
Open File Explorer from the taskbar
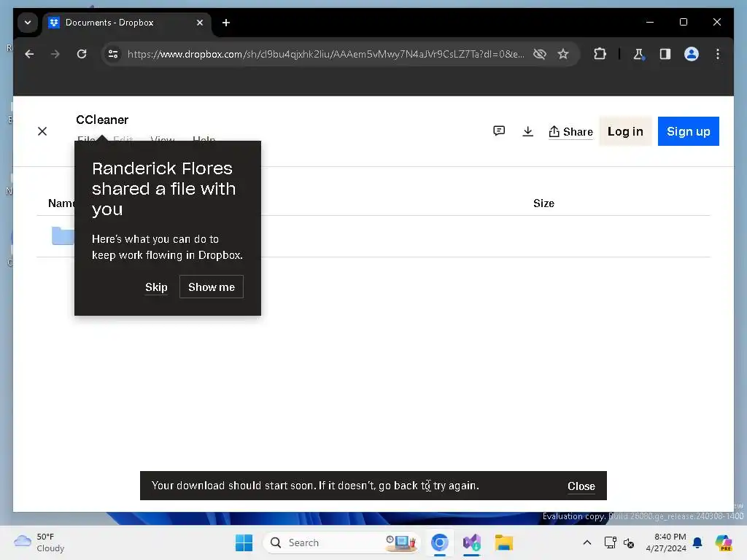[x=503, y=542]
